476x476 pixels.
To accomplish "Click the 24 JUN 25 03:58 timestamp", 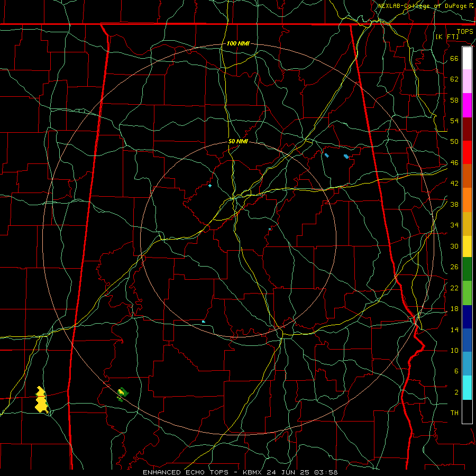I will click(302, 472).
